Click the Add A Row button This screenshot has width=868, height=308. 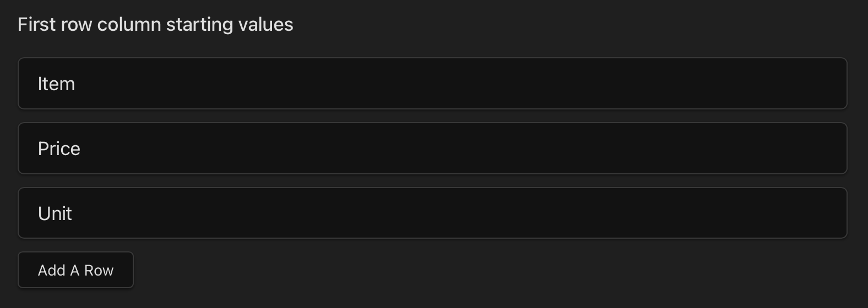click(75, 270)
